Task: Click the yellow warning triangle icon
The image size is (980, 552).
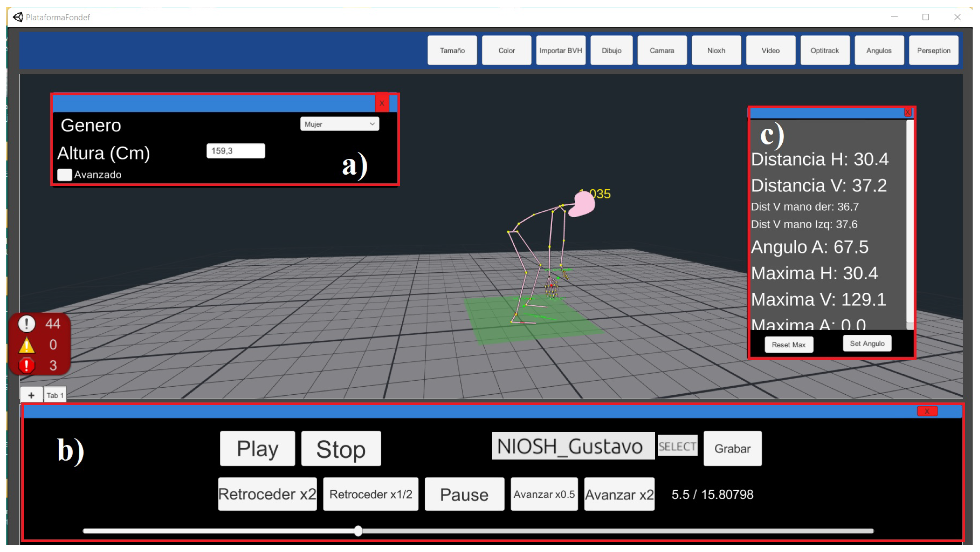Action: (x=26, y=345)
